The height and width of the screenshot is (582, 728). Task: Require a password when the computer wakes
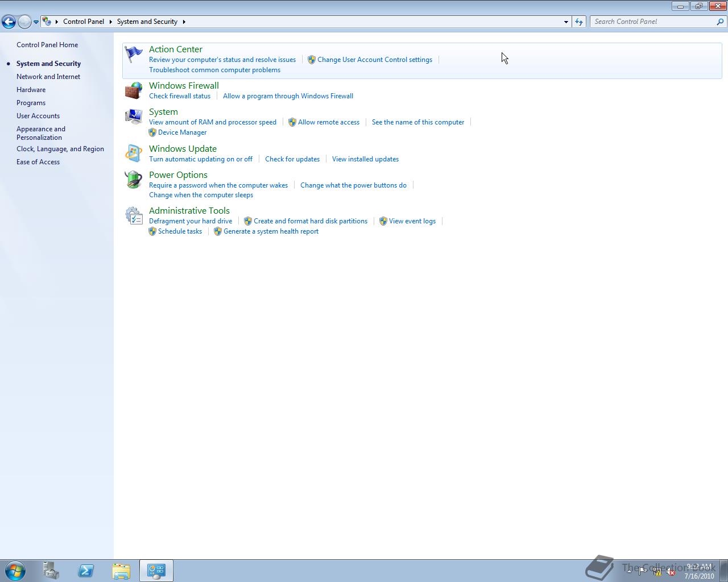218,185
